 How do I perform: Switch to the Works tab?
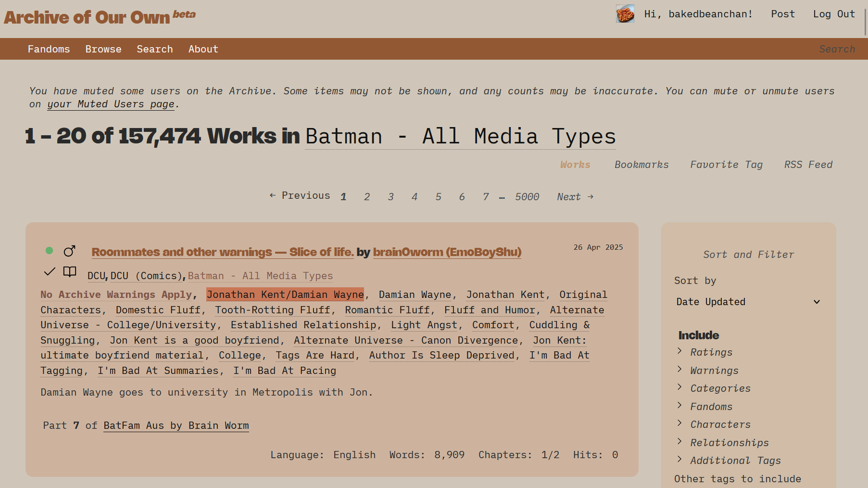point(575,165)
